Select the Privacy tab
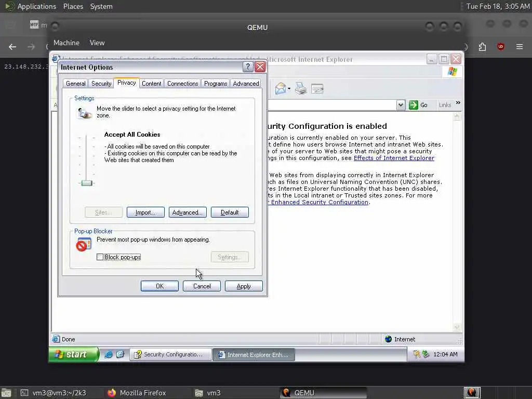Viewport: 532px width, 399px height. point(127,83)
